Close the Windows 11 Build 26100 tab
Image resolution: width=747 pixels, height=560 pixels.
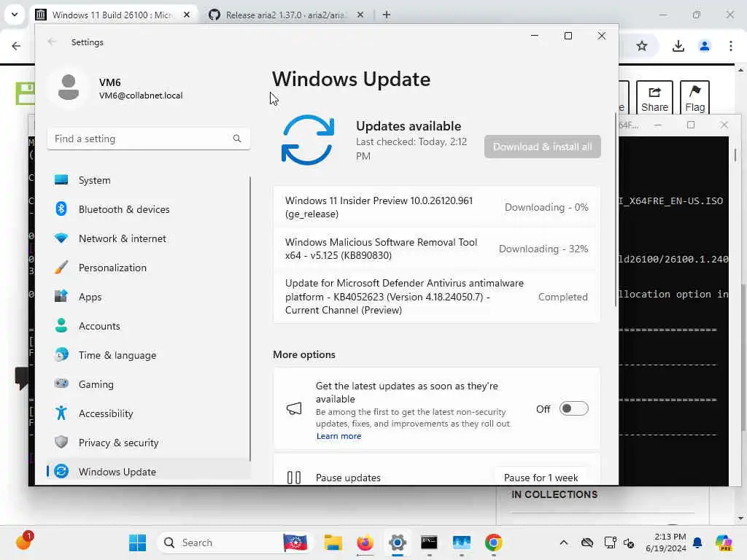pos(187,15)
